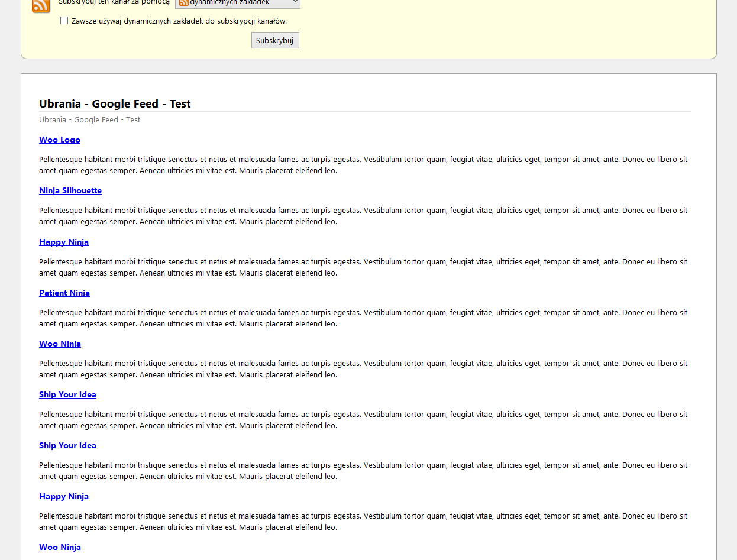The width and height of the screenshot is (737, 560).
Task: Click the 'Subskrybuj ten kanał za pomocą' label
Action: [114, 3]
